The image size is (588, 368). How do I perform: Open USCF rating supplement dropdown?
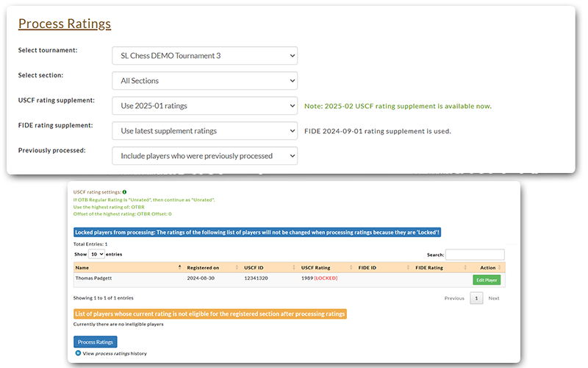point(204,106)
